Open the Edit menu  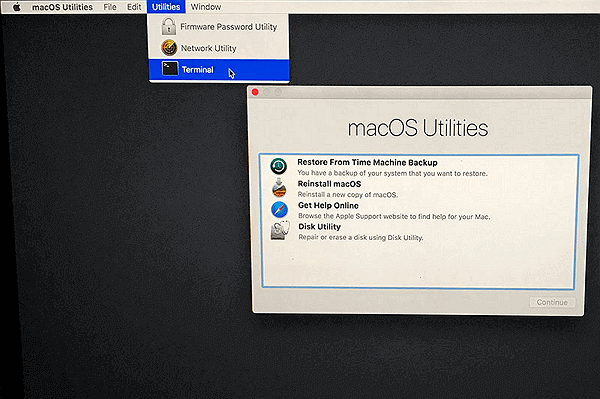134,7
